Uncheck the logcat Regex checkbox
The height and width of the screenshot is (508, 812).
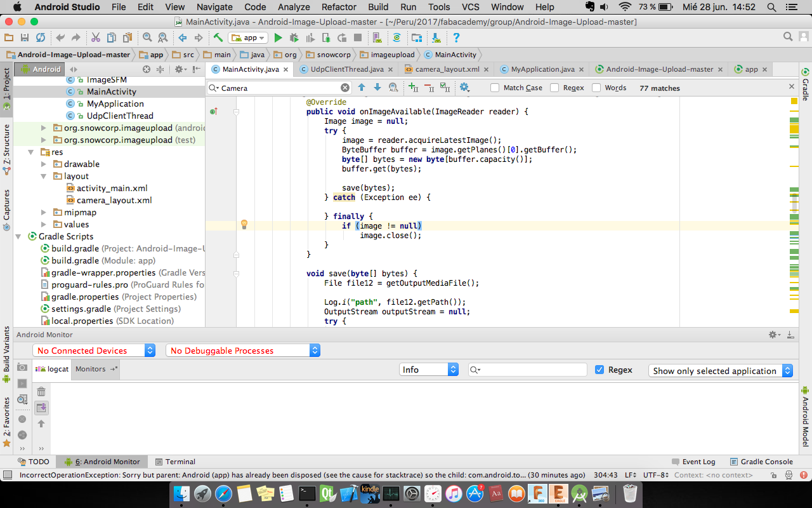click(599, 370)
